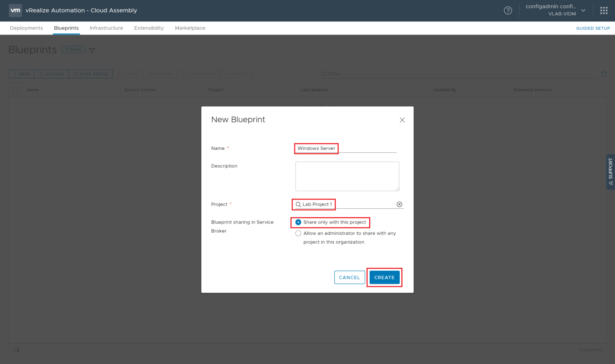Open the GUIDED SETUP link
Screen dimensions: 615x364
[593, 28]
